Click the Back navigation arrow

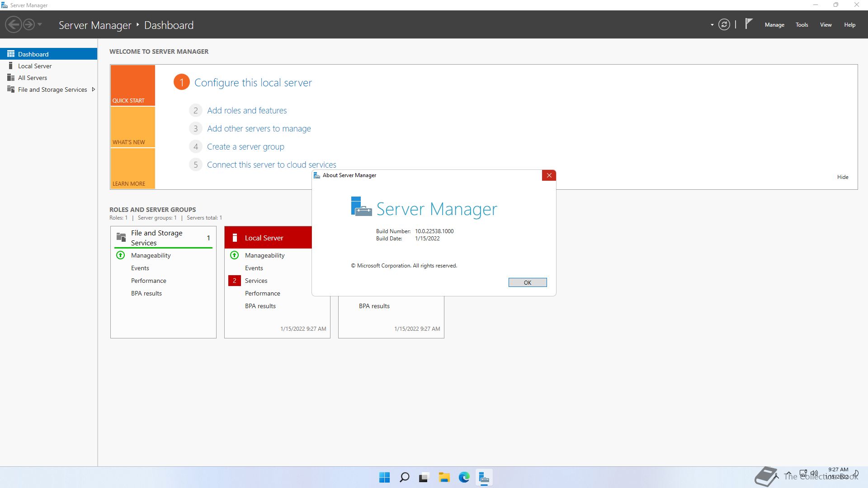(14, 24)
